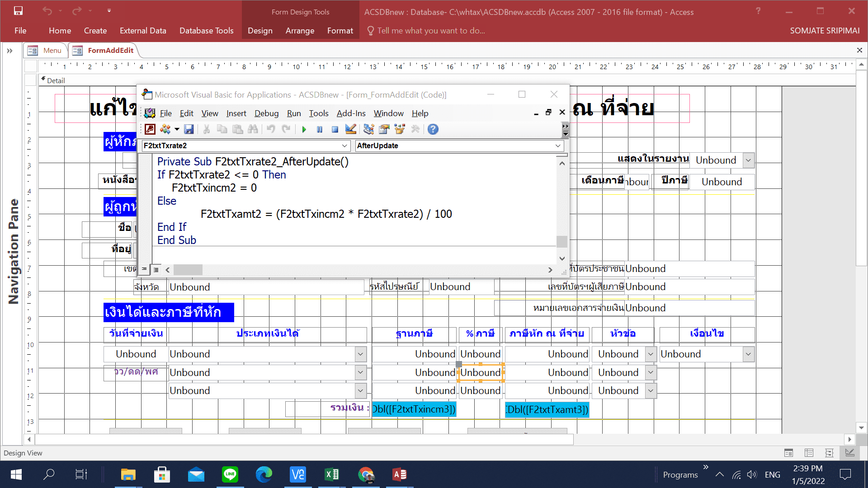Toggle Design Mode icon in VBA toolbar
The width and height of the screenshot is (868, 488).
[x=351, y=129]
